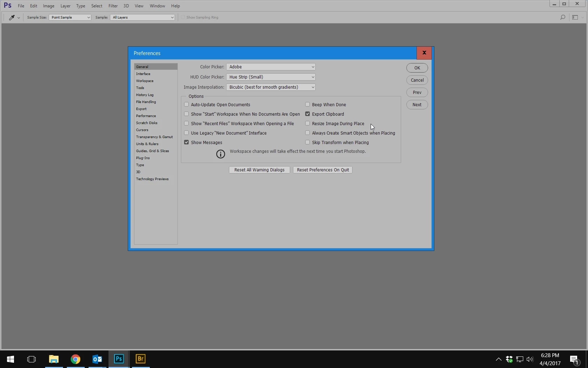Select Interface preferences category
Image resolution: width=588 pixels, height=368 pixels.
pyautogui.click(x=156, y=74)
